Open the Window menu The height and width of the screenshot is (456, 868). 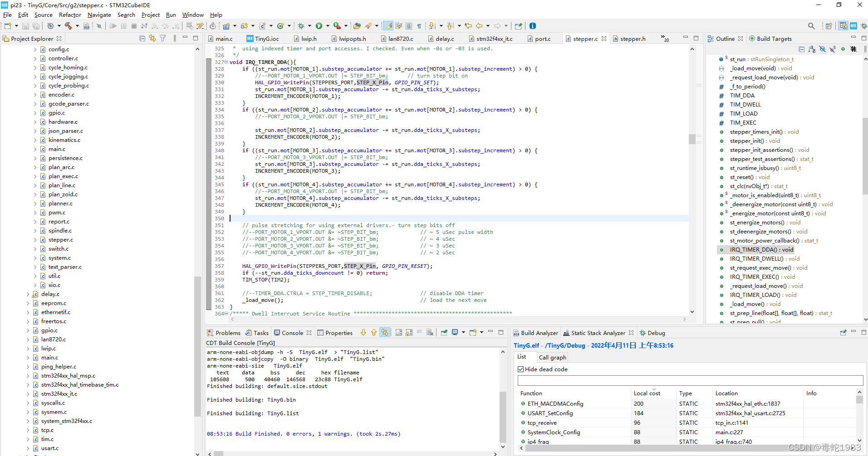193,15
